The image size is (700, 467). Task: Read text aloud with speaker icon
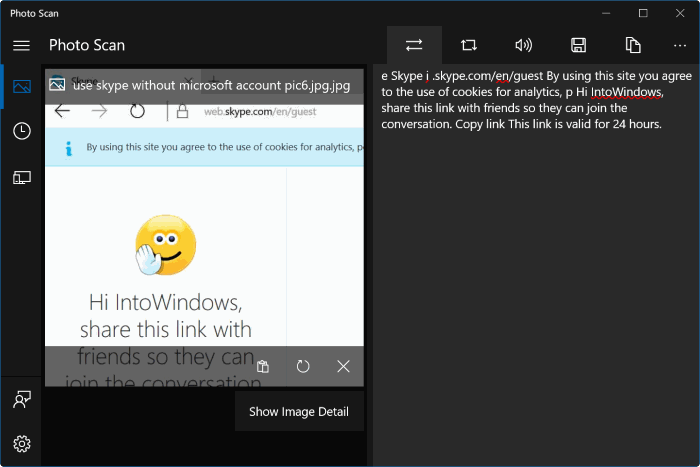(x=523, y=45)
